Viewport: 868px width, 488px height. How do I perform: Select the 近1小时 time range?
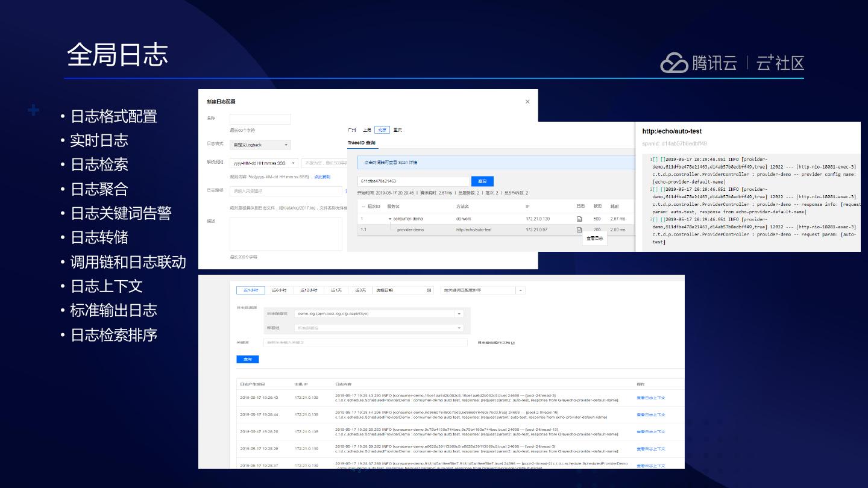[x=250, y=290]
